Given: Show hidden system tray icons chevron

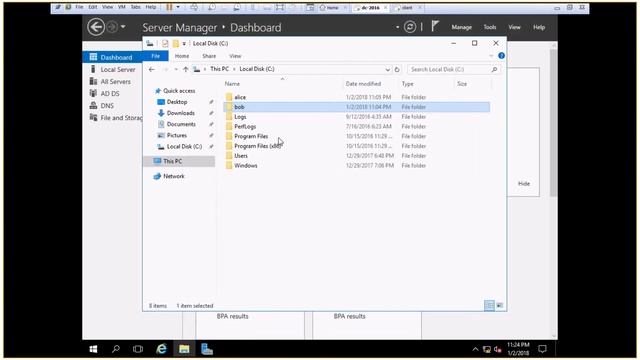Looking at the screenshot, I should click(475, 349).
